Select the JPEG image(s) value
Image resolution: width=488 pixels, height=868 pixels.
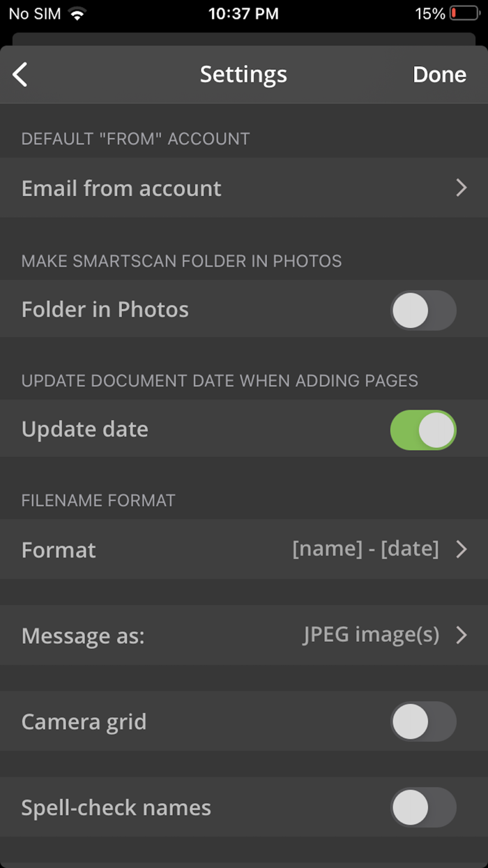(372, 635)
